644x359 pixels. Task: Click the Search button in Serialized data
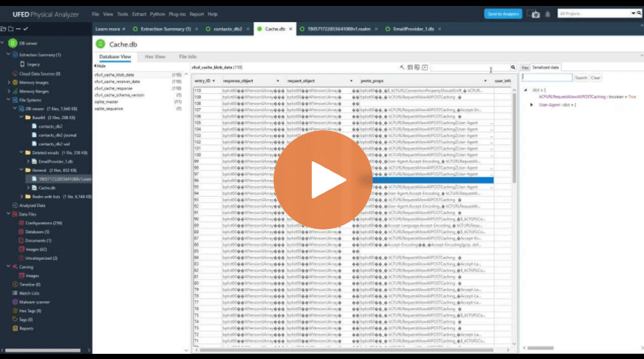(x=581, y=78)
